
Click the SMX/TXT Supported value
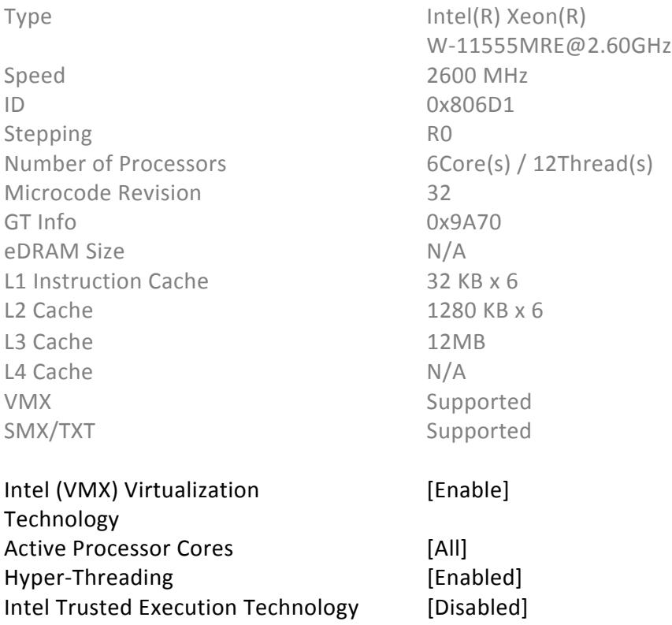479,431
